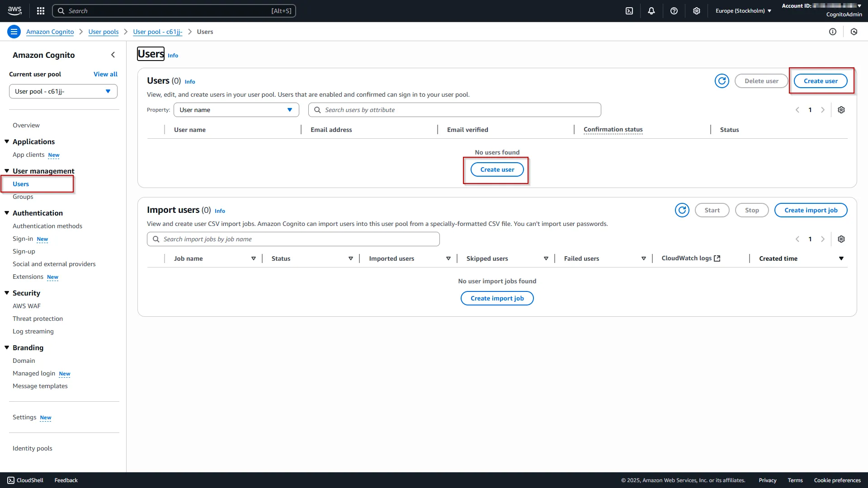The height and width of the screenshot is (488, 868).
Task: Go to previous page in Import users table
Action: (x=797, y=239)
